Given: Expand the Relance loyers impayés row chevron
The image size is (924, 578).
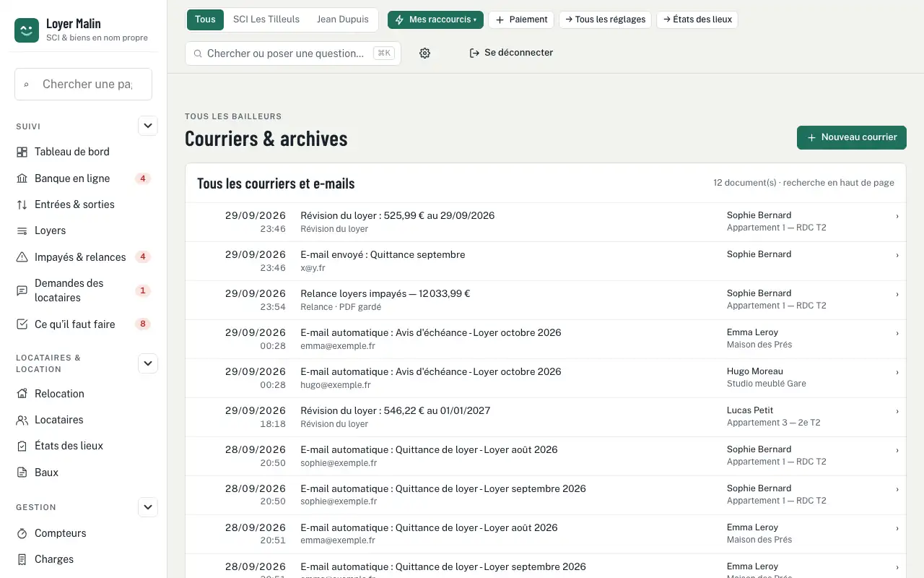Looking at the screenshot, I should tap(897, 293).
